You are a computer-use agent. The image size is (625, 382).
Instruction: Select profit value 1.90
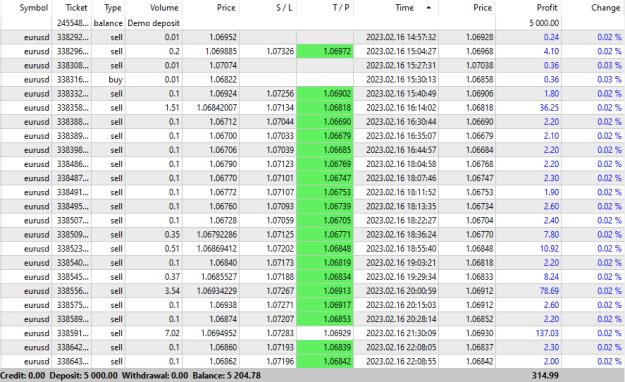coord(551,192)
